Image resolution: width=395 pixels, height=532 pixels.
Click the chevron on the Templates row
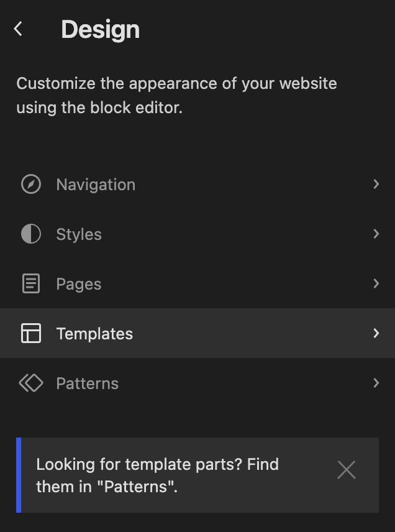[x=376, y=334]
